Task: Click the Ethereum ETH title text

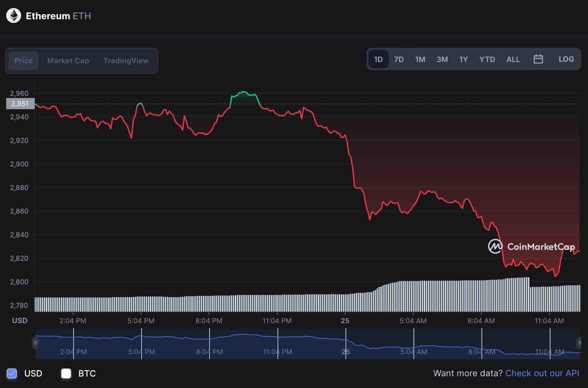Action: (x=58, y=16)
